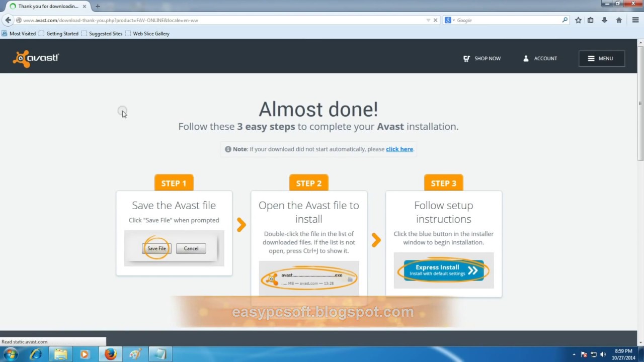
Task: Bookmark this page with the star icon
Action: [x=578, y=20]
